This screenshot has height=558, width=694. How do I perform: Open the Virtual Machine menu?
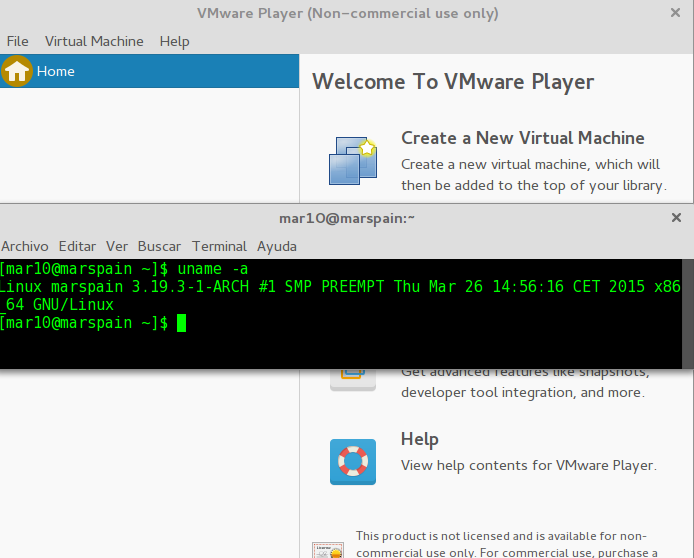click(94, 41)
